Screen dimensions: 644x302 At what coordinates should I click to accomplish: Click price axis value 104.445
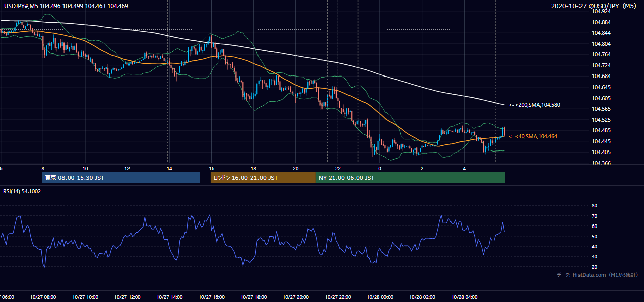pyautogui.click(x=601, y=141)
